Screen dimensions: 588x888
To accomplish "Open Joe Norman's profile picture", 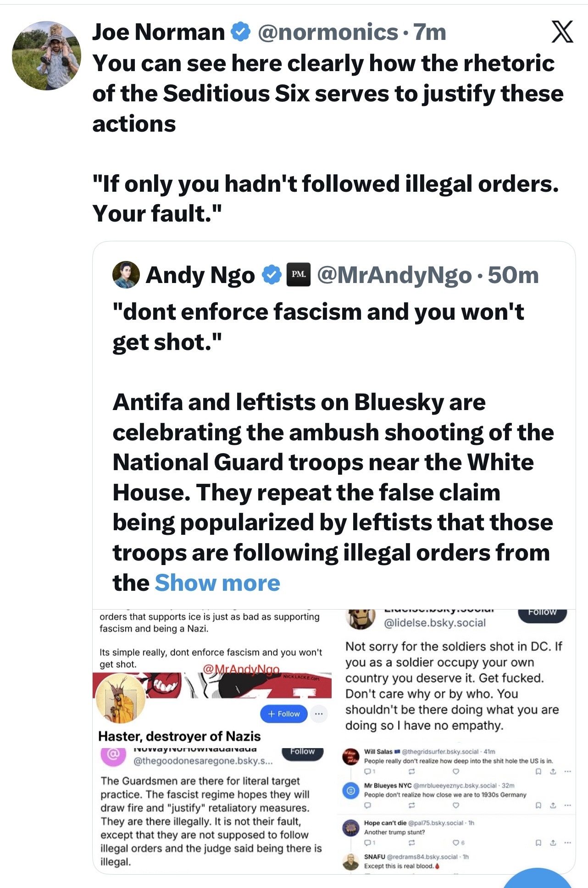I will point(46,55).
